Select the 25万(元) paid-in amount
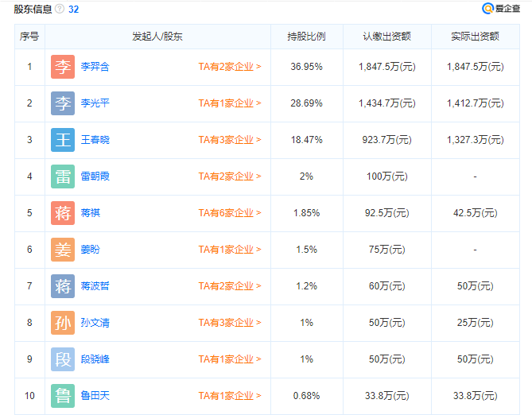The width and height of the screenshot is (532, 415). pos(476,323)
